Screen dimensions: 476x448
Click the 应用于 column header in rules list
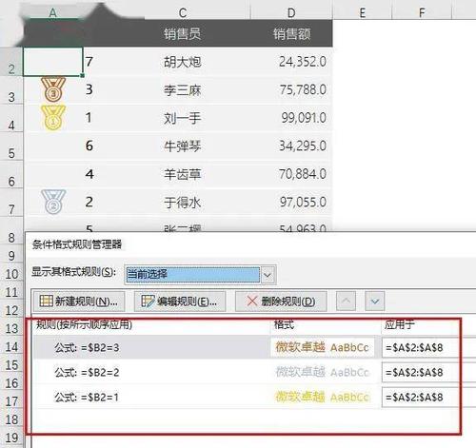pos(400,324)
